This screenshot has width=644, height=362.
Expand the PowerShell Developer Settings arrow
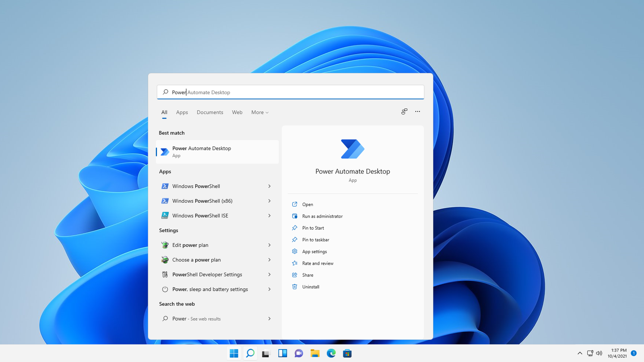pos(269,275)
